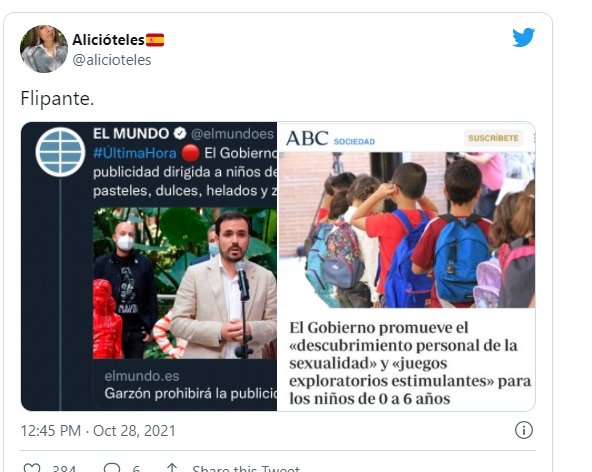Open ABC headline about El Gobierno
Image resolution: width=592 pixels, height=472 pixels.
click(x=410, y=363)
